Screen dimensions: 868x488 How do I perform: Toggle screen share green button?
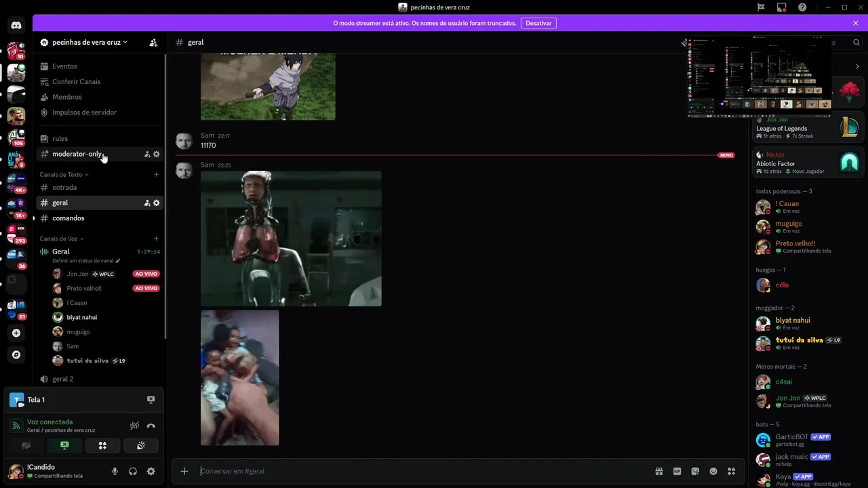coord(64,445)
